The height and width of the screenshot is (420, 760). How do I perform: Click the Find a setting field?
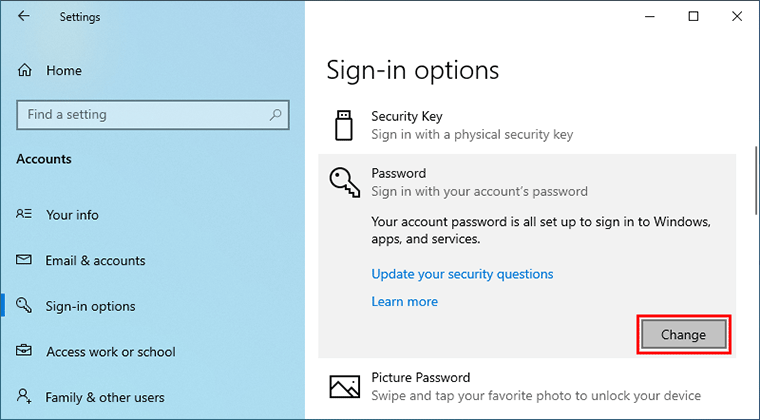153,115
